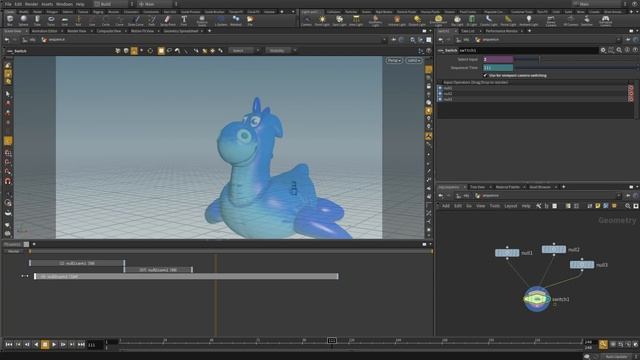640x360 pixels.
Task: Click the Environment Light shelf tool
Action: [x=438, y=20]
